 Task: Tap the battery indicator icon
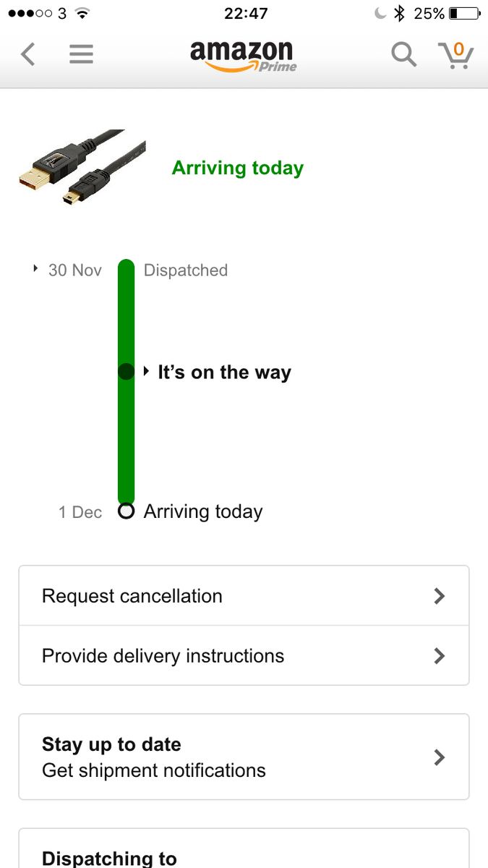[463, 13]
